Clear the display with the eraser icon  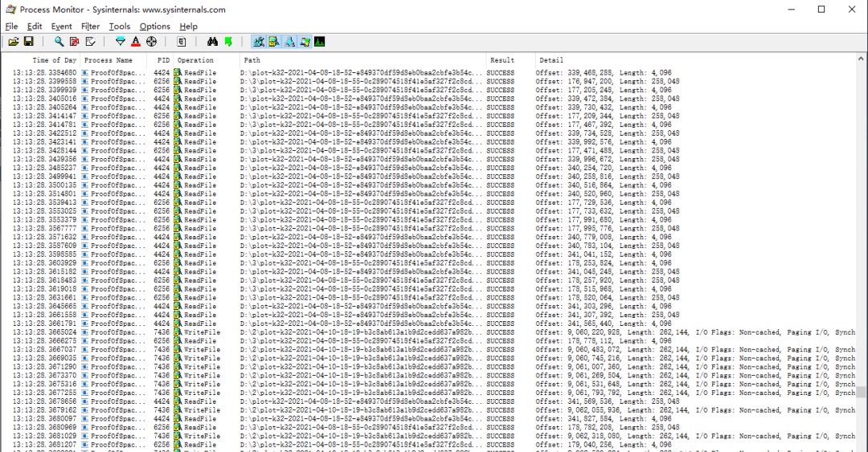click(x=90, y=42)
